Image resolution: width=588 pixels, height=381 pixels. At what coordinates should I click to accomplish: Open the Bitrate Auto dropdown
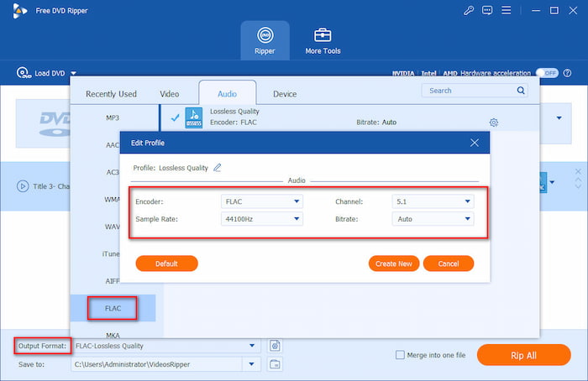433,219
